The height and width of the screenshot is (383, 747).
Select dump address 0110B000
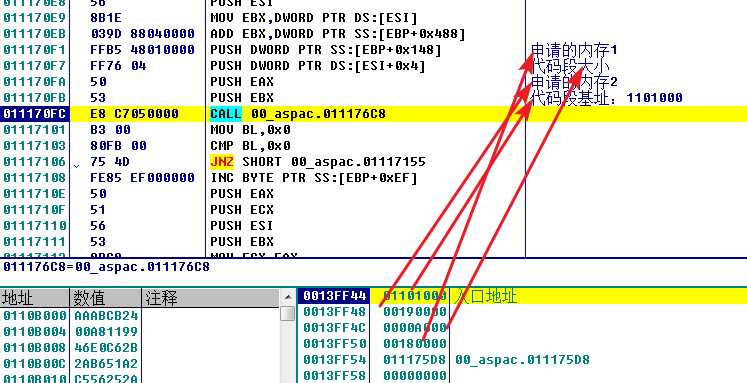coord(34,315)
